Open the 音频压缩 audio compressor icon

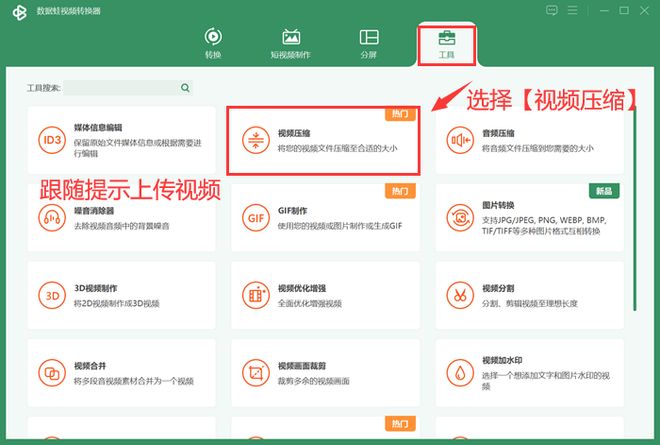[x=460, y=140]
